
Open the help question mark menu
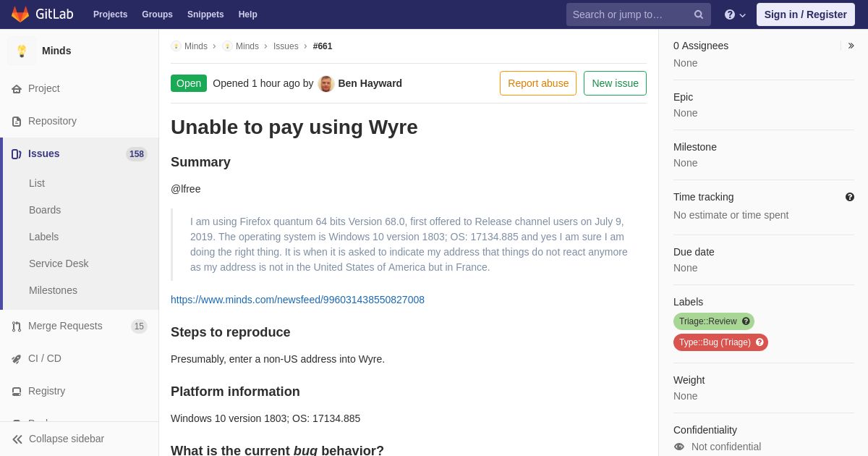(735, 14)
